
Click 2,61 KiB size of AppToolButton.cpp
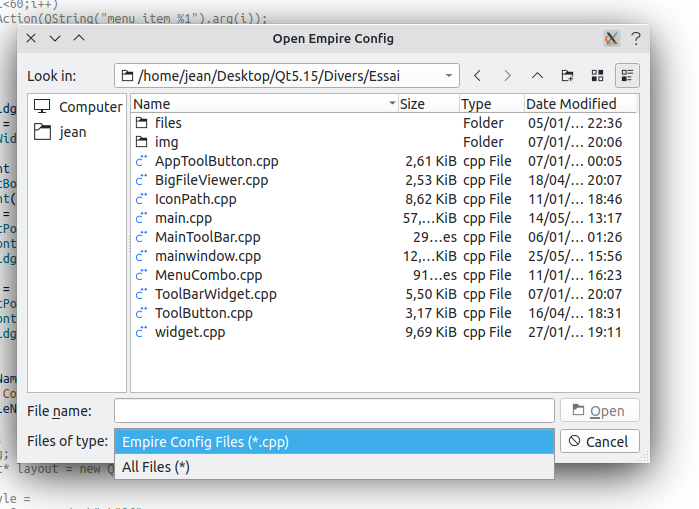coord(431,161)
